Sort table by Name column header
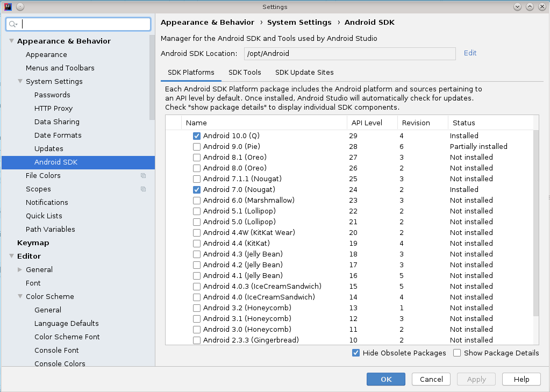Screen dimensions: 550x392 (x=264, y=123)
